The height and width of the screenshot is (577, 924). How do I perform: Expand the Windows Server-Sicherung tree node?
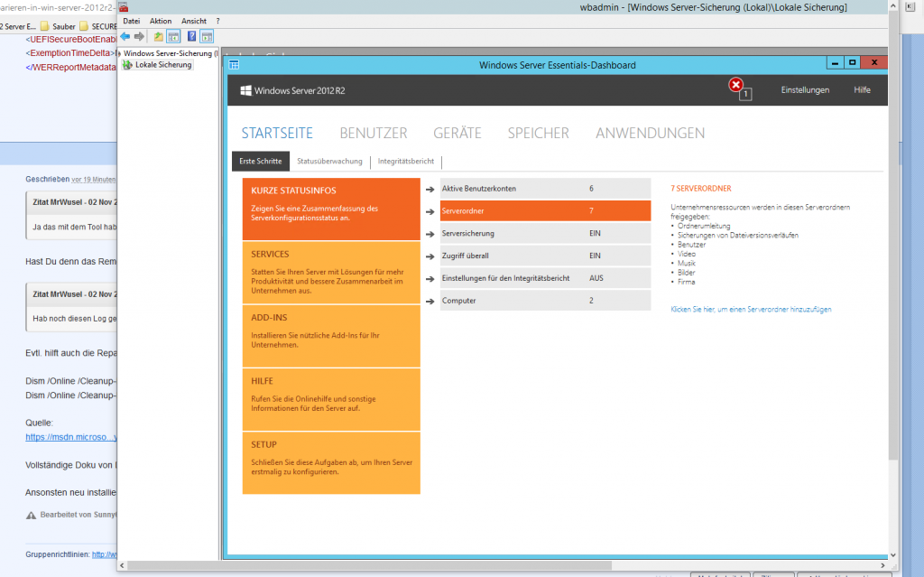(120, 53)
